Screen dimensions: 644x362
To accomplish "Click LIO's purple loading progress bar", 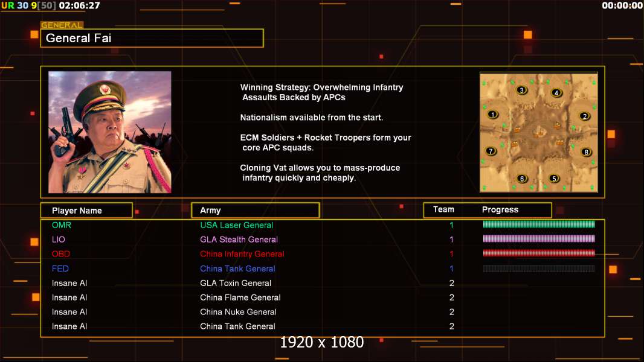I will point(539,238).
